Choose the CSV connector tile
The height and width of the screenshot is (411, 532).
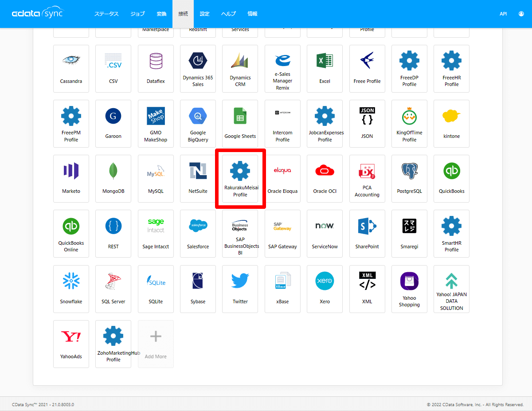pos(113,69)
